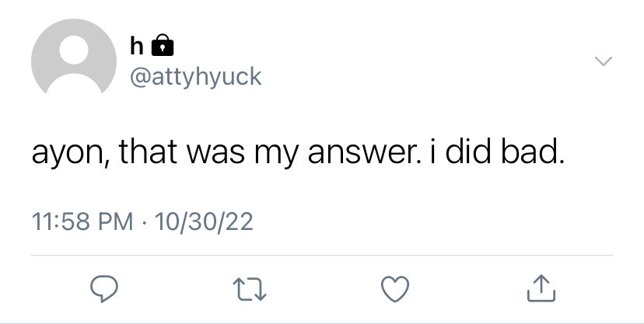Open the gray default profile avatar
Viewport: 644px width, 324px height.
point(74,56)
